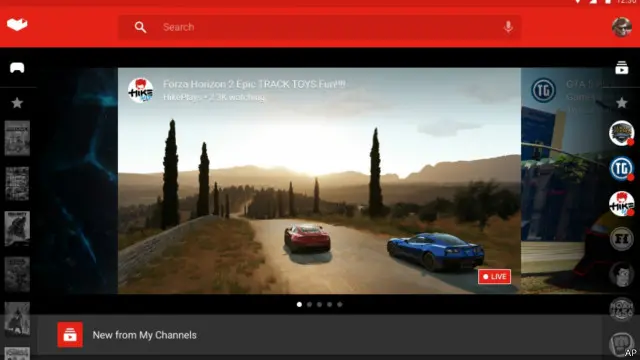Open the fist logo channel in right sidebar
Viewport: 640px width, 360px height.
622,344
